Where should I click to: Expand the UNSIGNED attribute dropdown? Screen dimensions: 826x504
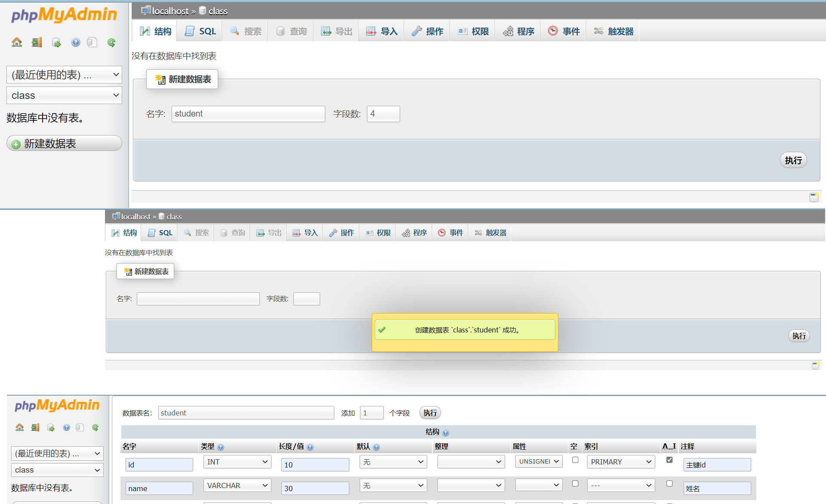pyautogui.click(x=539, y=461)
